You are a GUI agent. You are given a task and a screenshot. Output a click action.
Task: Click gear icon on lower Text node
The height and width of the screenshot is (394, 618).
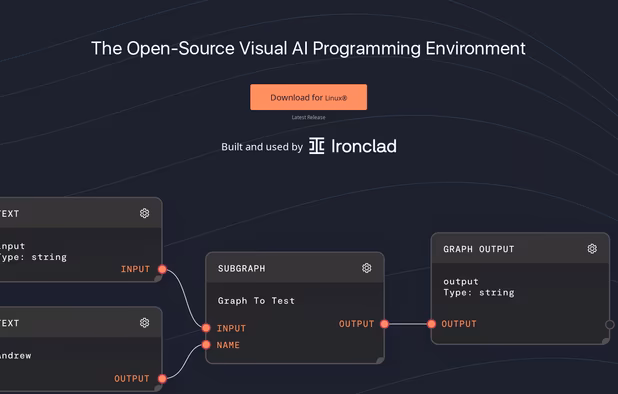(x=145, y=323)
